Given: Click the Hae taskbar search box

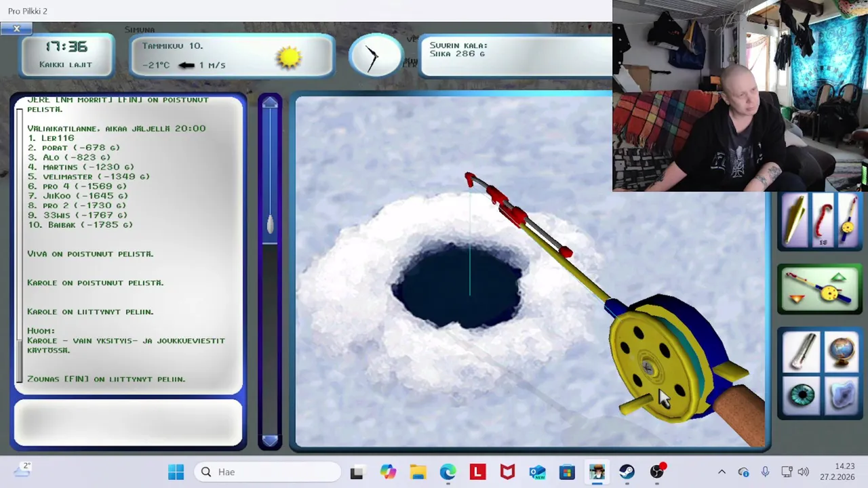Looking at the screenshot, I should 267,472.
